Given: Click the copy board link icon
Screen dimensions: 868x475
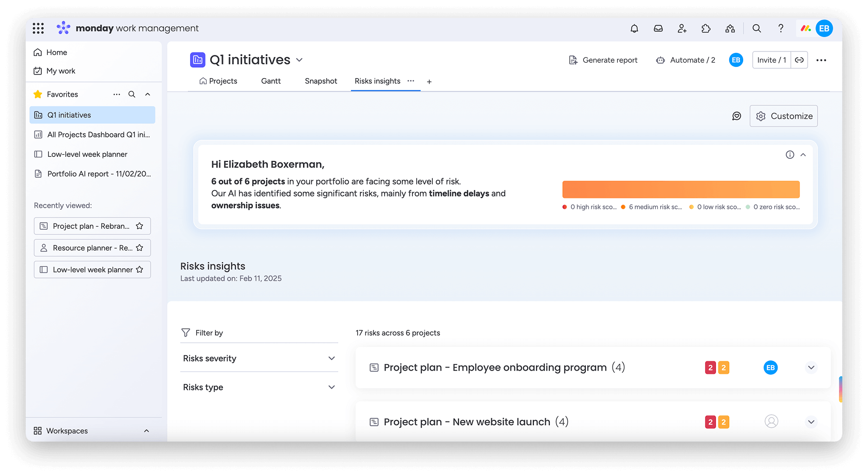Looking at the screenshot, I should 800,60.
